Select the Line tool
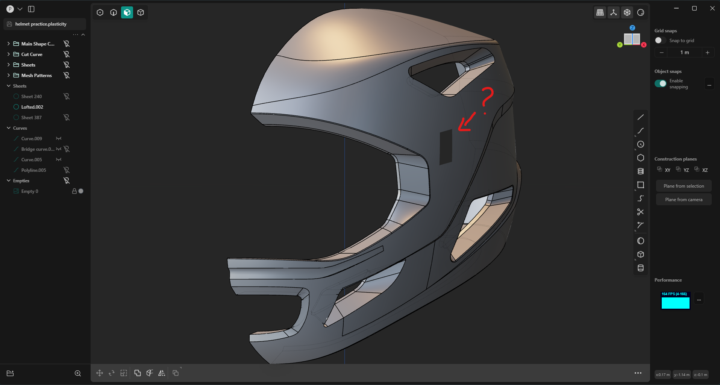720x385 pixels. [641, 117]
